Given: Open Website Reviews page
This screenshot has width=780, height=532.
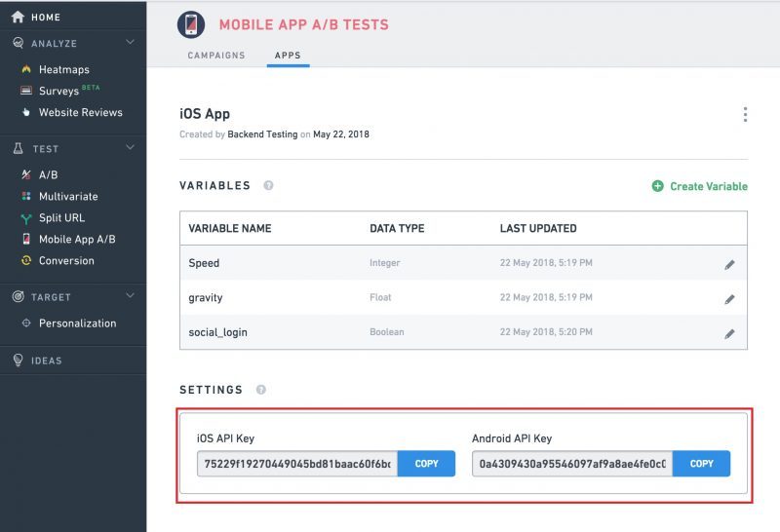Looking at the screenshot, I should (81, 112).
